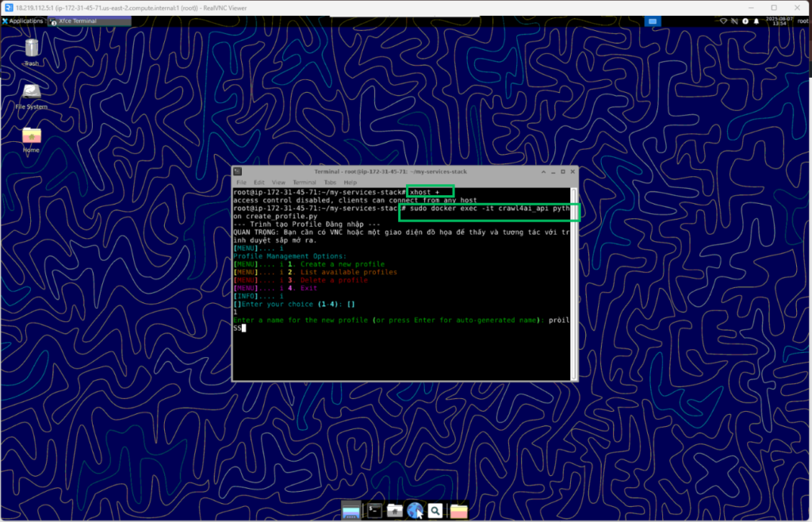
Task: Launch the web browser globe icon
Action: point(415,512)
